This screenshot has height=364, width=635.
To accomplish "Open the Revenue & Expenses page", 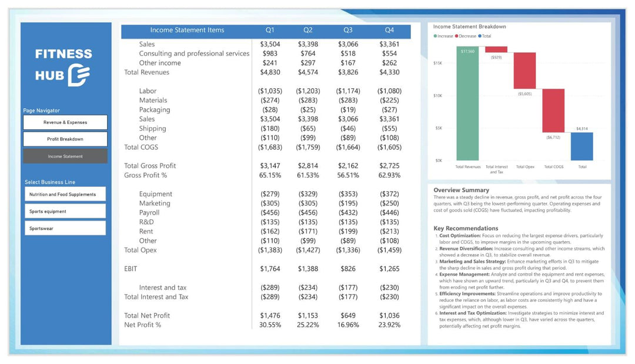I will (65, 122).
